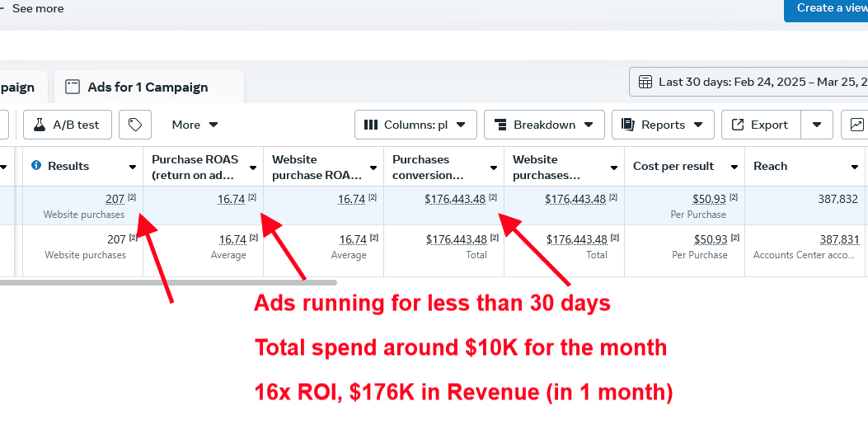Click the Breakdown icon in Breakdown button

(x=501, y=125)
